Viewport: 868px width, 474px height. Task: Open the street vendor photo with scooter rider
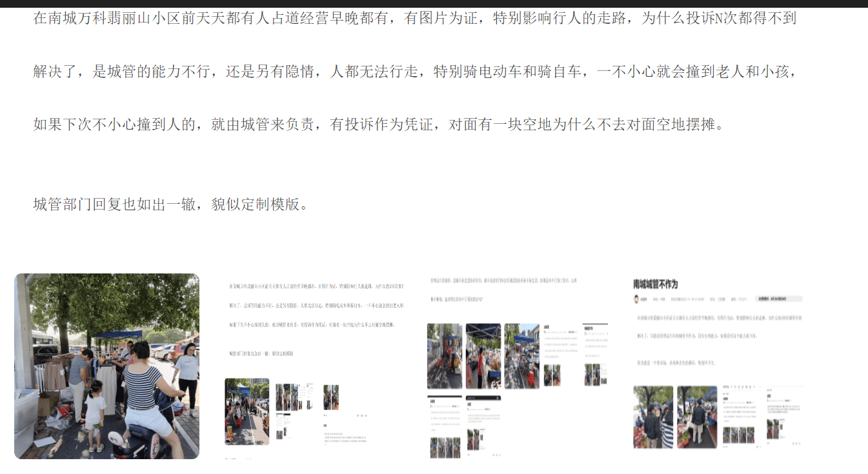point(106,366)
